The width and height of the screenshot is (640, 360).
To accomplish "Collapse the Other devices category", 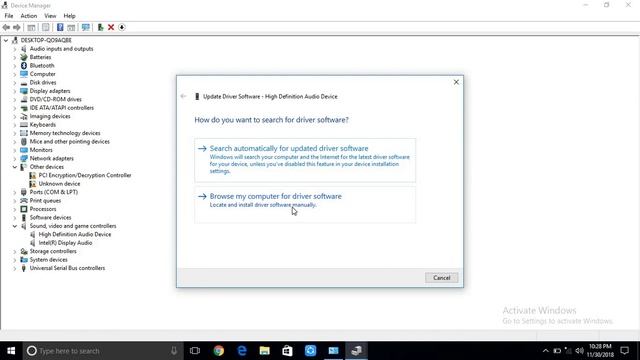I will pos(15,167).
